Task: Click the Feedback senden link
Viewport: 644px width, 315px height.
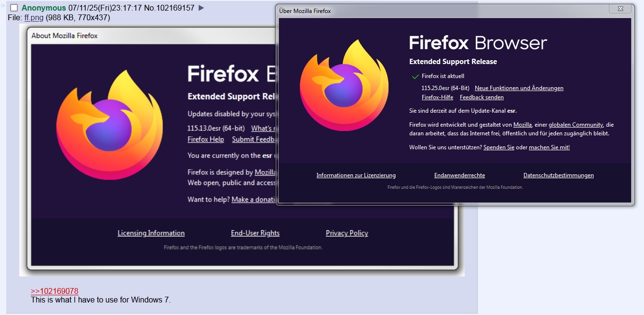Action: (x=482, y=97)
